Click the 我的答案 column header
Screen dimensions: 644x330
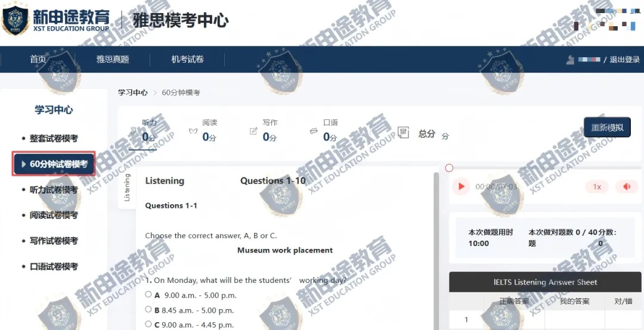[x=575, y=301]
